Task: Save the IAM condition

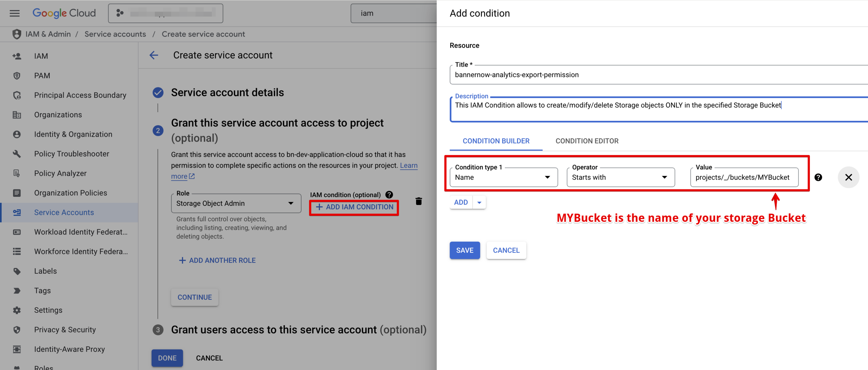Action: tap(464, 250)
